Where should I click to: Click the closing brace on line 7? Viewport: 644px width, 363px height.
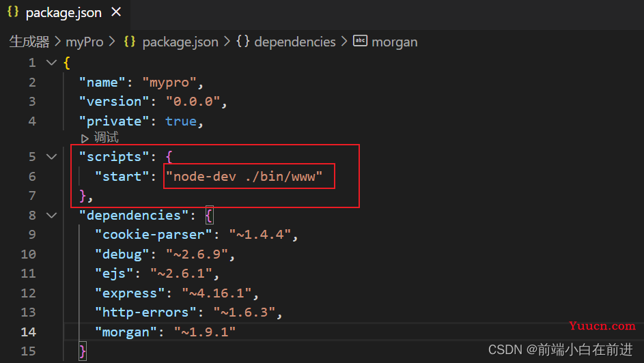83,196
